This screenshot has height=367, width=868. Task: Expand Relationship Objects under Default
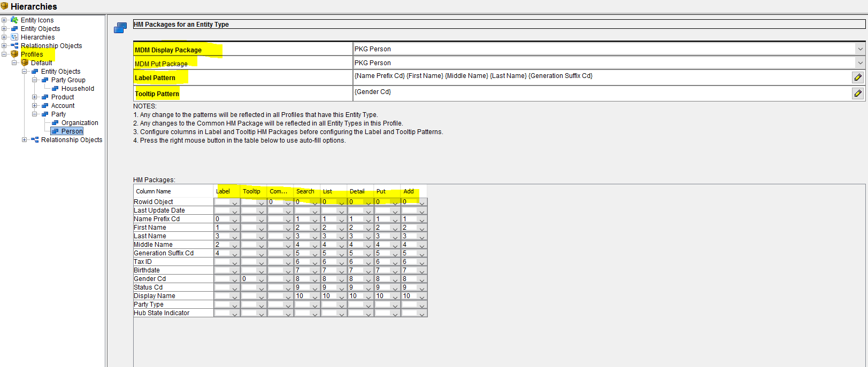[25, 140]
